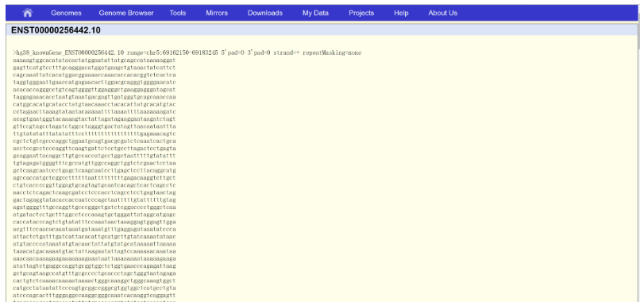Viewport: 644px width, 302px height.
Task: Click sequence line starting "gttccgtagcctagatc"
Action: tap(94, 126)
